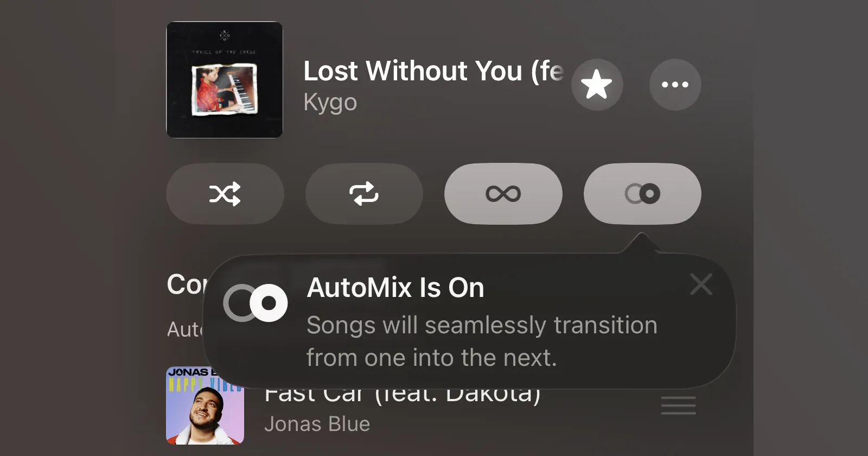Click the Jonas Blue artist label
Screen dimensions: 868x456
[x=317, y=424]
